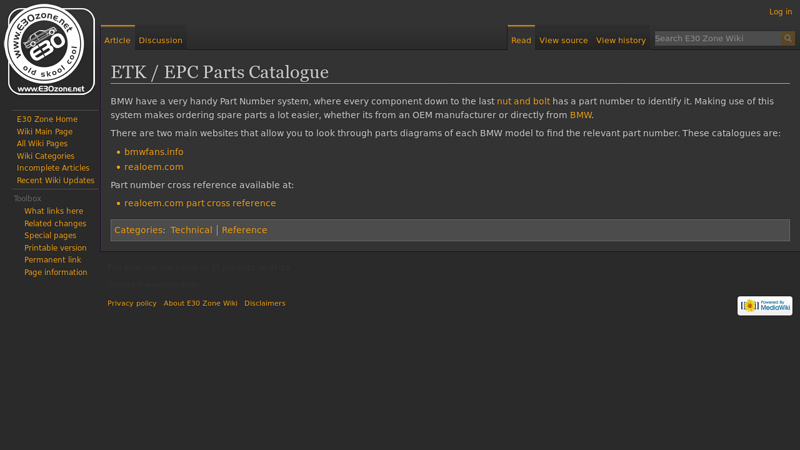The width and height of the screenshot is (800, 450).
Task: Follow the nut and bolt link
Action: click(x=523, y=101)
